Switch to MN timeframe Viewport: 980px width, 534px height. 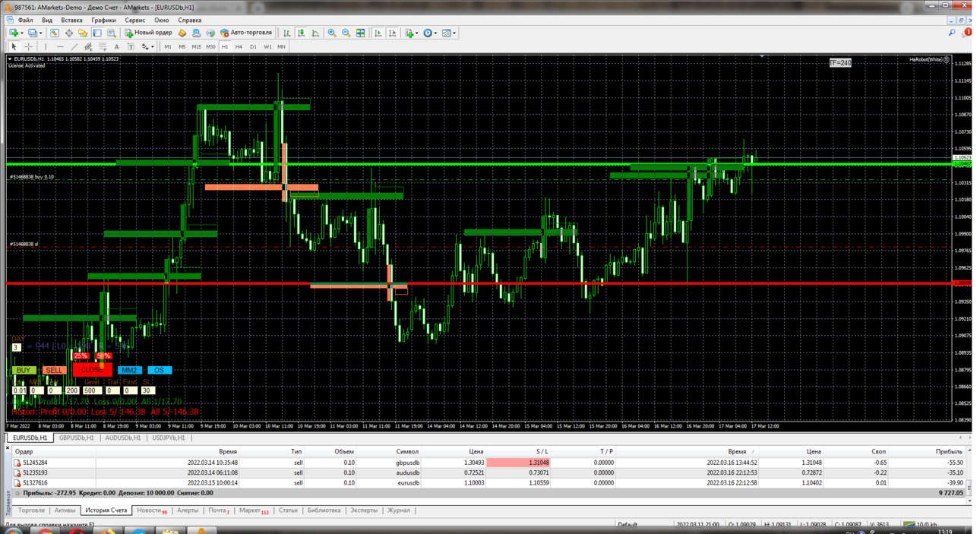(x=281, y=47)
